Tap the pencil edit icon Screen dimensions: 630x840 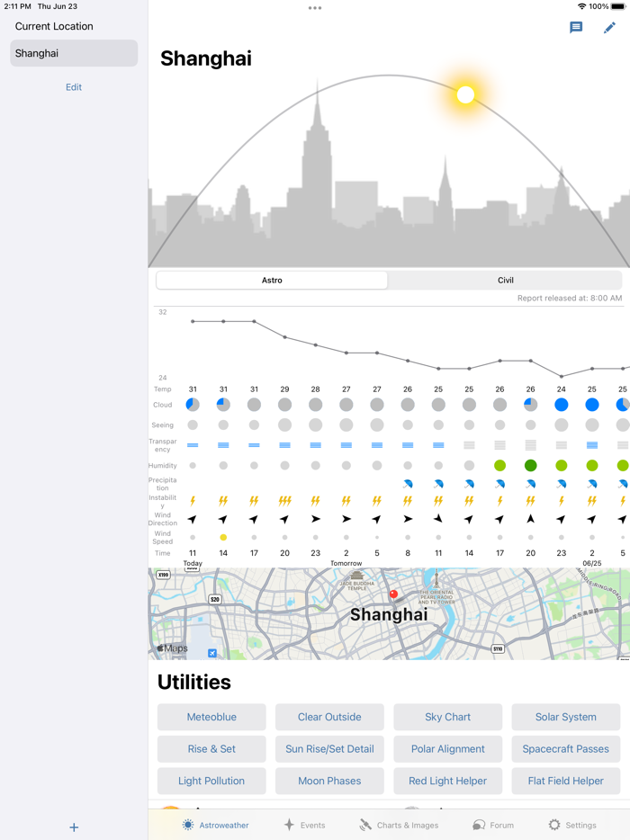tap(609, 28)
